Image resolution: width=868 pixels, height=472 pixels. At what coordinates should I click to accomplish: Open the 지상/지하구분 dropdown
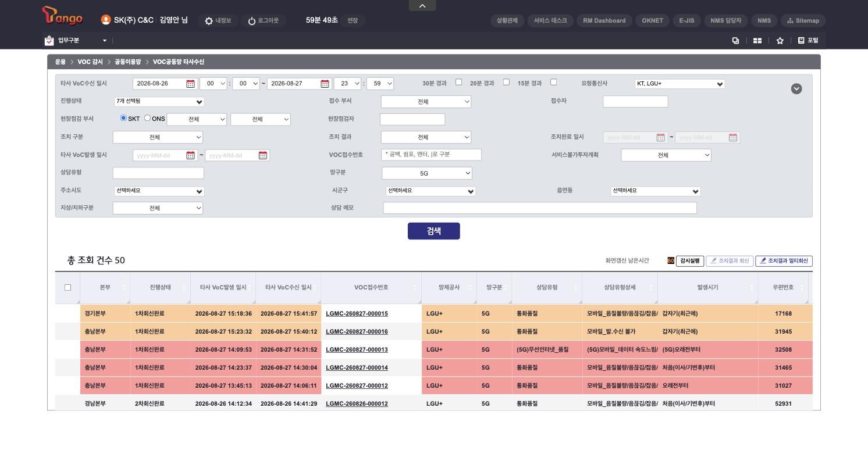point(158,208)
